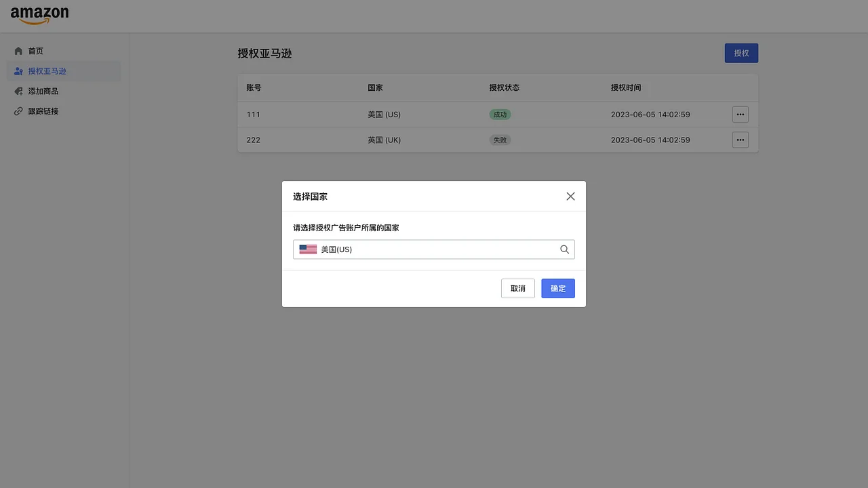
Task: Click the authorization time in row 111
Action: coord(650,115)
